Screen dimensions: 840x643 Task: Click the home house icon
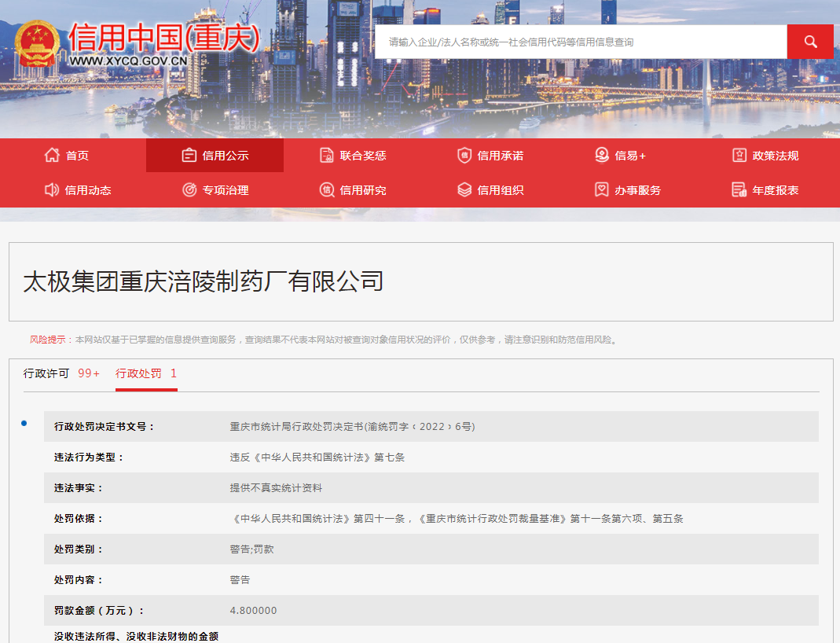(52, 156)
